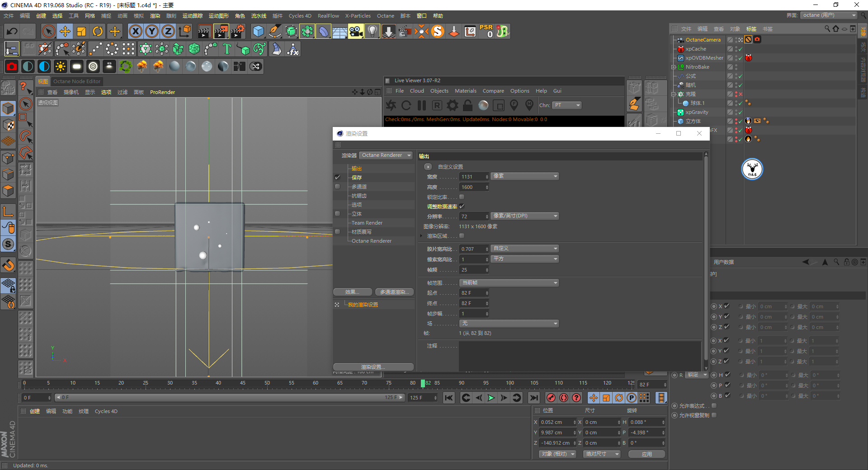Image resolution: width=868 pixels, height=470 pixels.
Task: Toggle the 允许表达式 checkbox
Action: 714,405
